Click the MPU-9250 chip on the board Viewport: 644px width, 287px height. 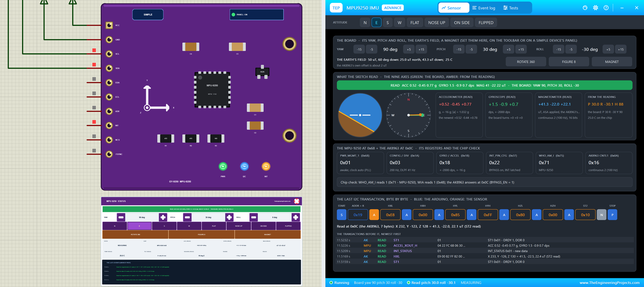tap(212, 90)
